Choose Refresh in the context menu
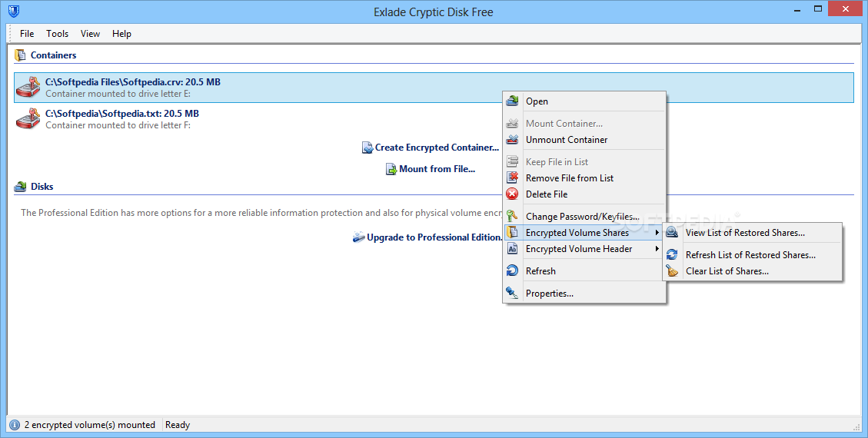 (x=584, y=271)
